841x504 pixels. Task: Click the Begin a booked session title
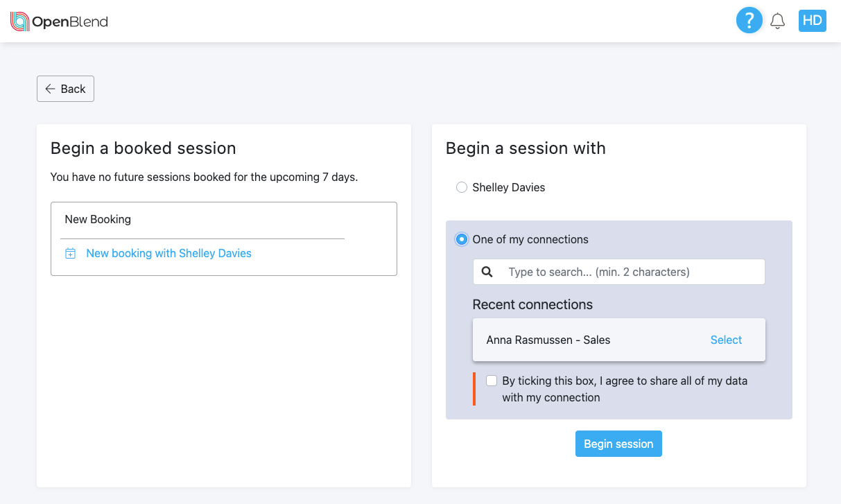coord(144,148)
